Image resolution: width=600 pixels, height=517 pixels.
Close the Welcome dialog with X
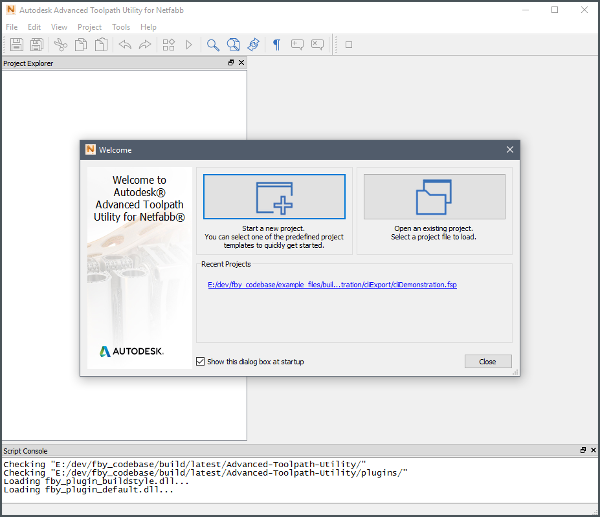click(510, 150)
